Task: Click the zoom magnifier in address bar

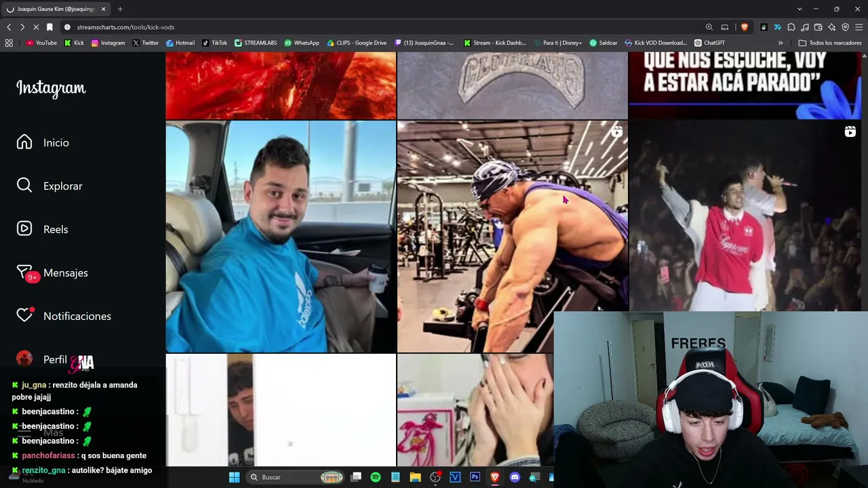Action: [x=709, y=27]
